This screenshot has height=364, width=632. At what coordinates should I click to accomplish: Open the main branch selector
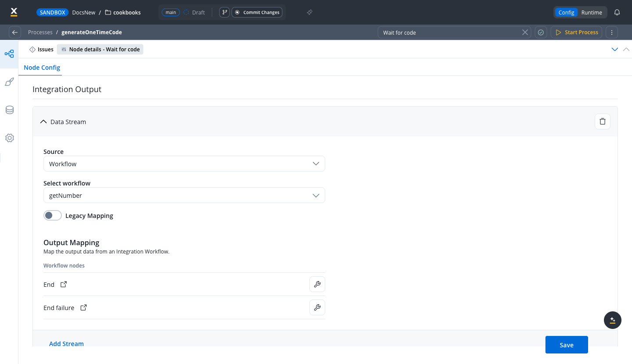click(x=171, y=12)
